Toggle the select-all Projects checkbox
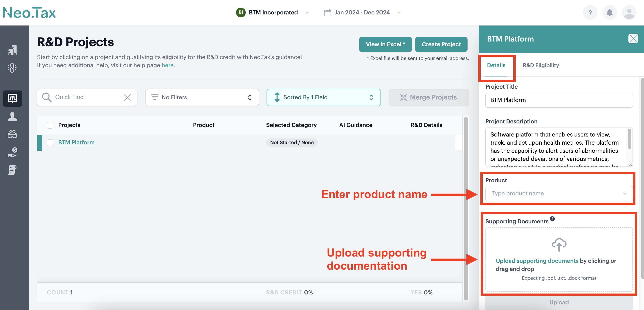This screenshot has height=310, width=644. click(50, 125)
